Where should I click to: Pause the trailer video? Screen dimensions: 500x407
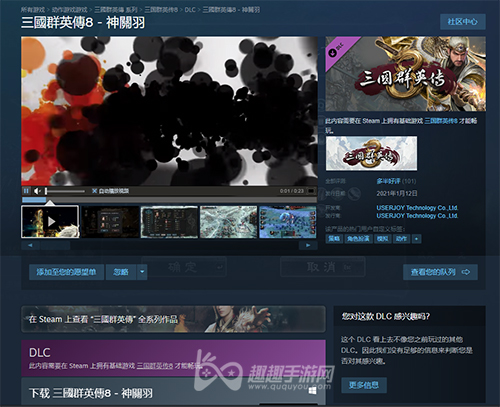26,191
